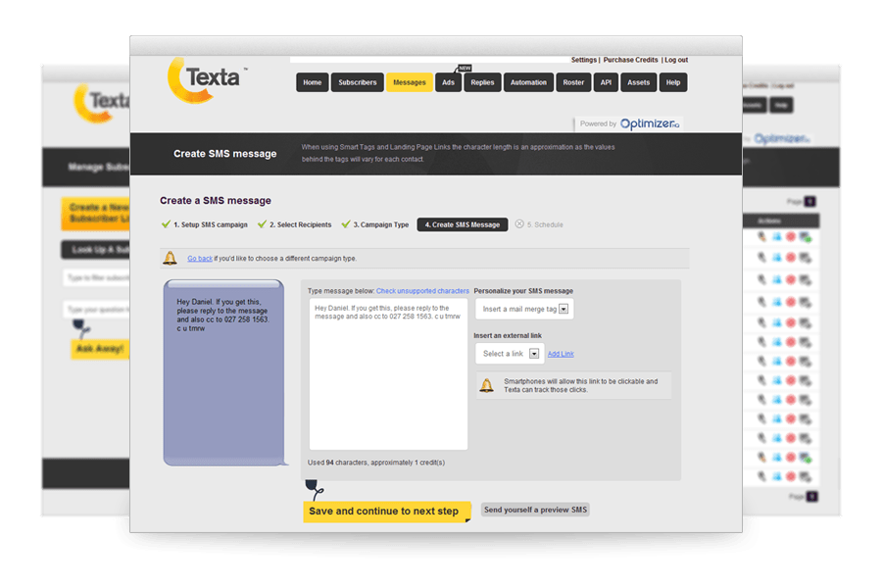Open the Settings link at the top
882x588 pixels.
click(583, 60)
